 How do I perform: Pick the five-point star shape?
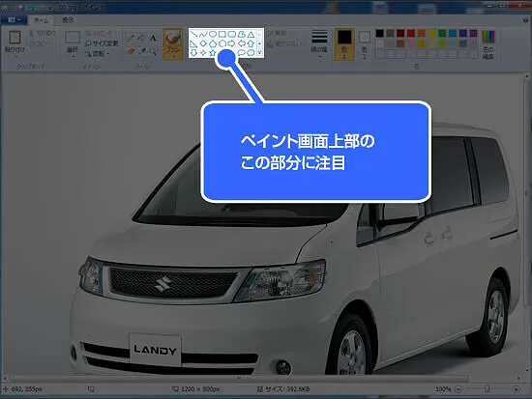tap(213, 52)
